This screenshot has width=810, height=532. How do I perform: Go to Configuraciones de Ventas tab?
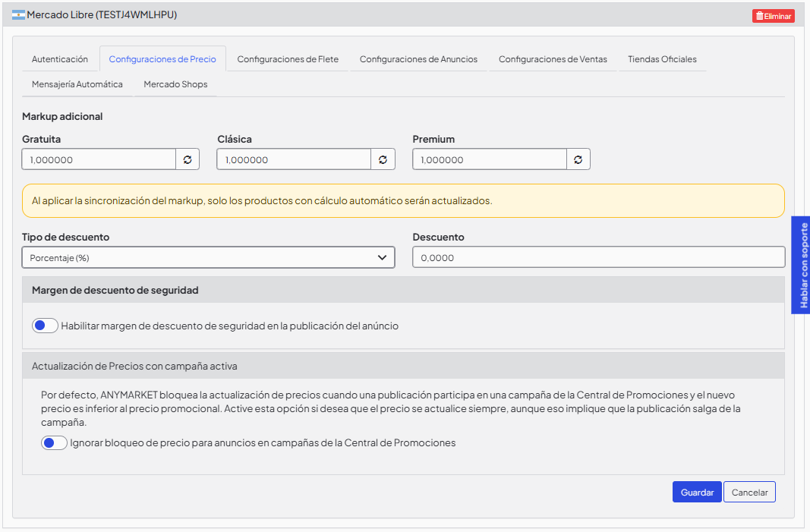pos(553,59)
